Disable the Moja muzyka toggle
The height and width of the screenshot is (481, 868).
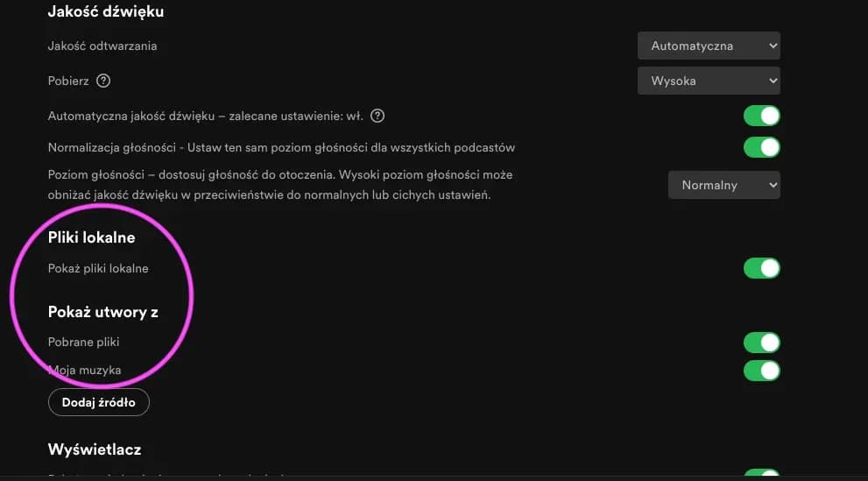(761, 371)
